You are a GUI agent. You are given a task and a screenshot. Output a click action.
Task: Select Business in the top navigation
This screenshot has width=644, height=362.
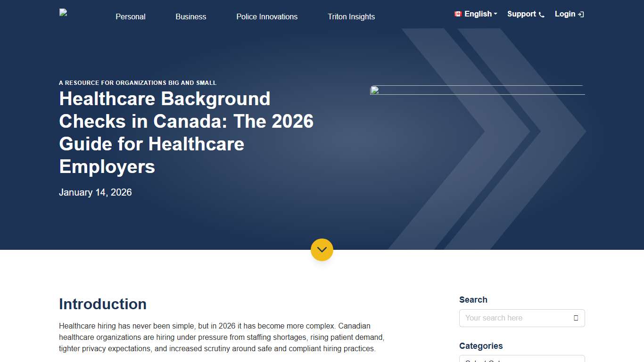190,16
